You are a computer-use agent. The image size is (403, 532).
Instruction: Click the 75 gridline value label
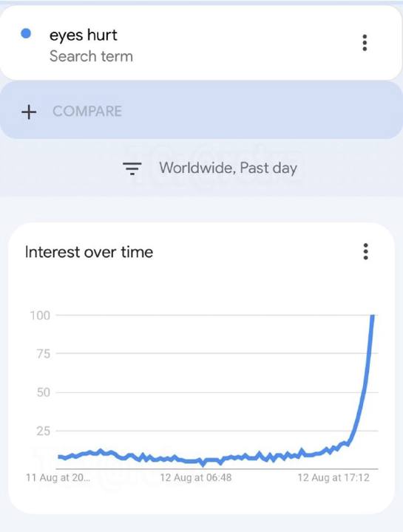[x=44, y=354]
